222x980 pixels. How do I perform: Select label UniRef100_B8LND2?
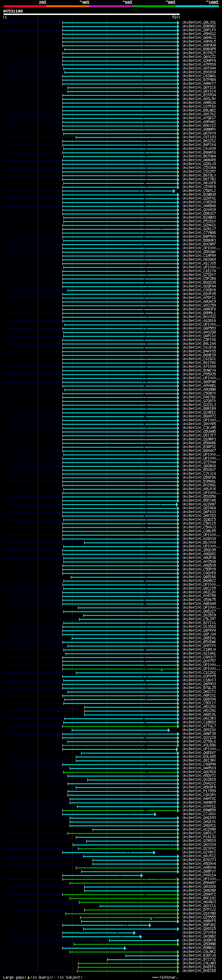point(199,110)
